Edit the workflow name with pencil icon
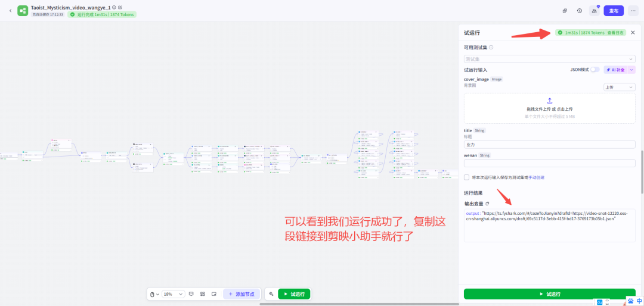This screenshot has width=644, height=306. [x=120, y=7]
